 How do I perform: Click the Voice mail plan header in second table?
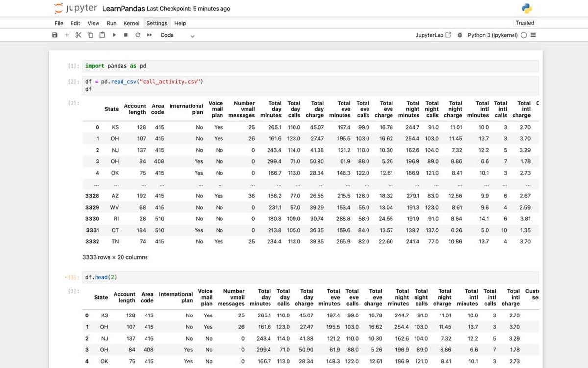(x=205, y=297)
